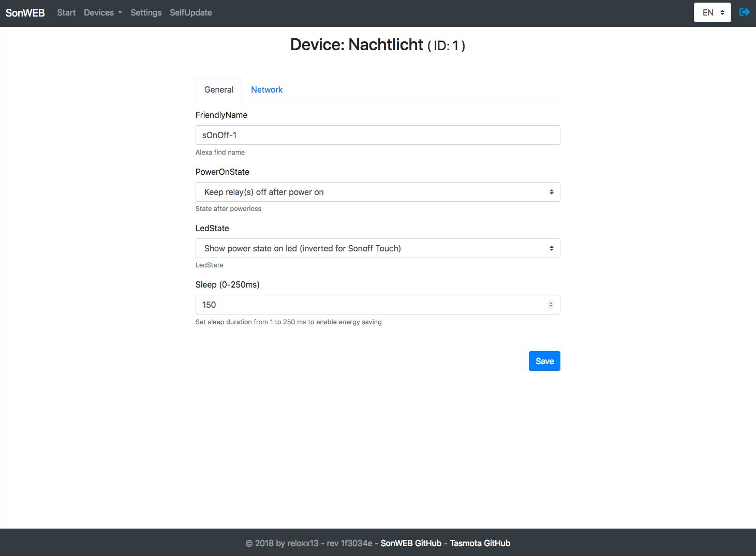Click the Sleep (0-250ms) label
The height and width of the screenshot is (556, 756).
(228, 284)
